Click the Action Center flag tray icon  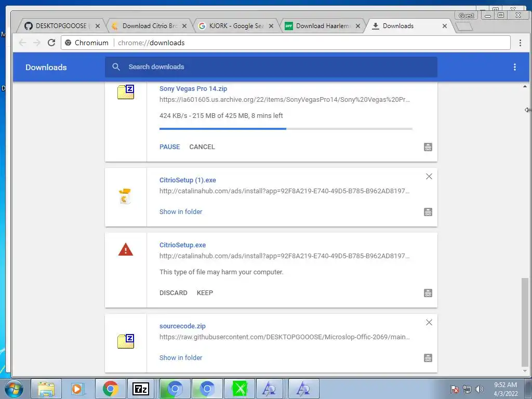pyautogui.click(x=454, y=389)
